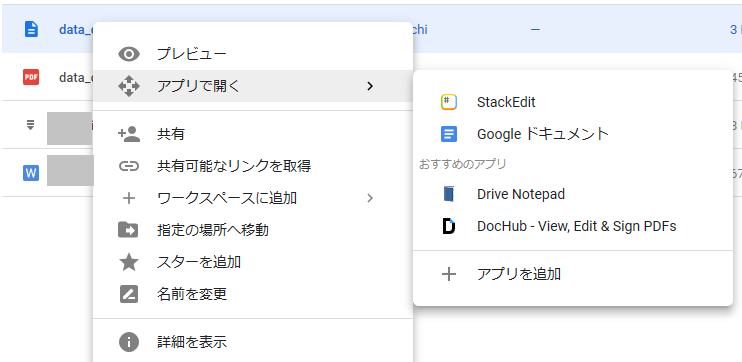Click the plus icon beside アプリを追加
The height and width of the screenshot is (362, 742).
[449, 274]
